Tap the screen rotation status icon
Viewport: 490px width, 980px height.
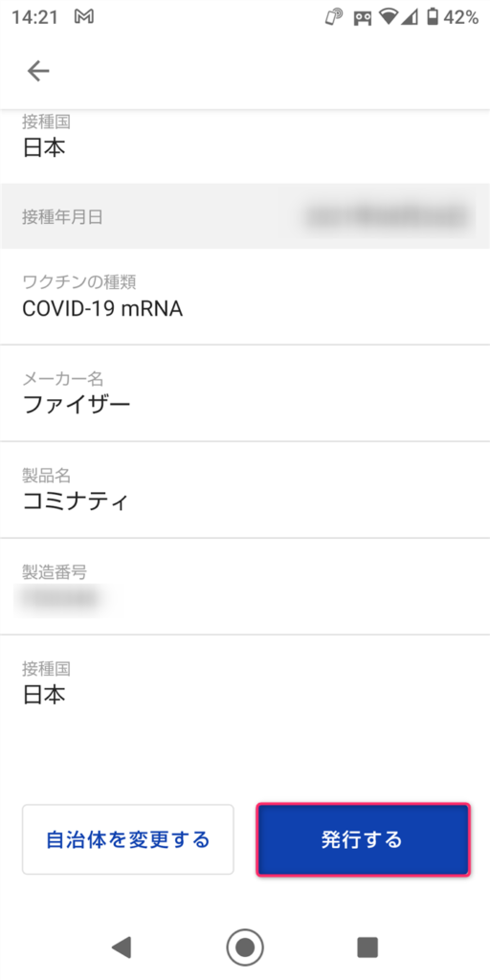pyautogui.click(x=334, y=17)
